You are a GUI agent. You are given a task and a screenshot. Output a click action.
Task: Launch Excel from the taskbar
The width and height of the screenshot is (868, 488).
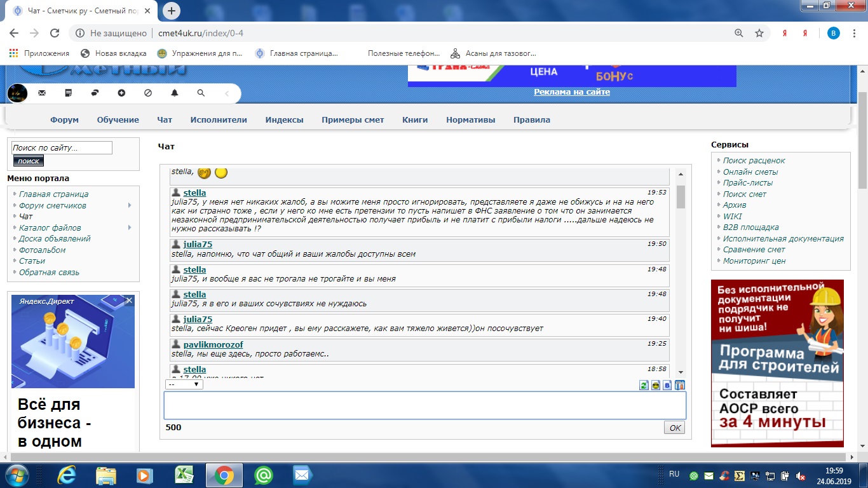click(184, 475)
